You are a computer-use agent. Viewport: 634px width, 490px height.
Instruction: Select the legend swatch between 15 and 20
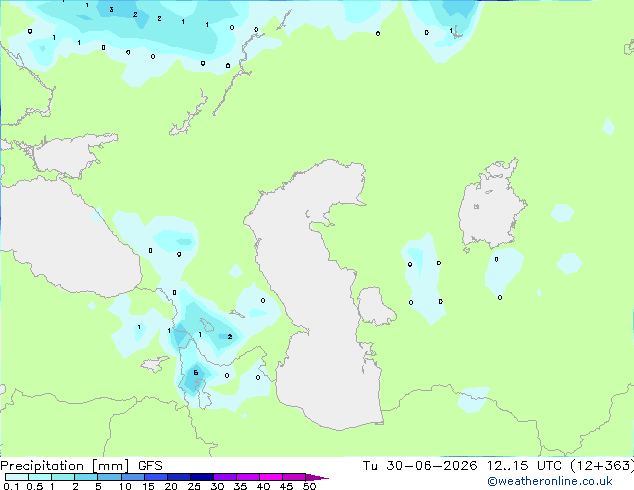point(155,477)
